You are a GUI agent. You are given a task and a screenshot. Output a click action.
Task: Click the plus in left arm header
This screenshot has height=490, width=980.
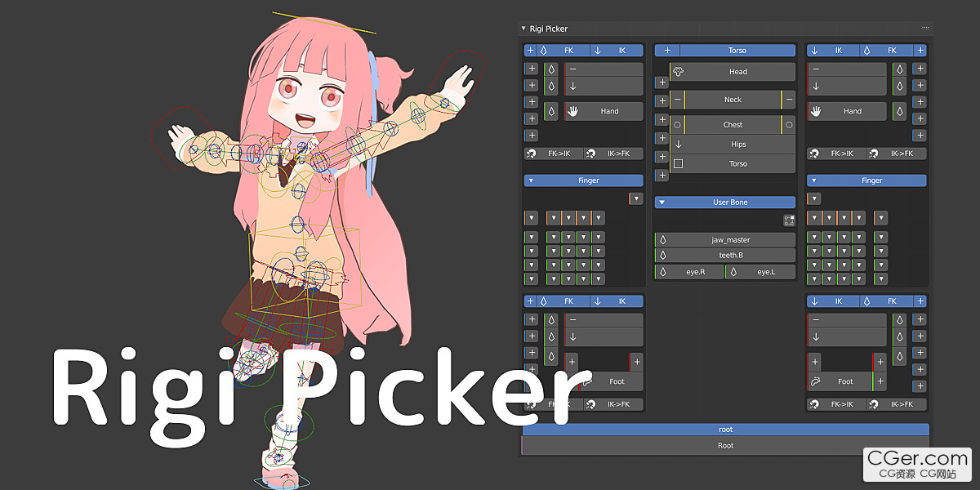tap(530, 51)
